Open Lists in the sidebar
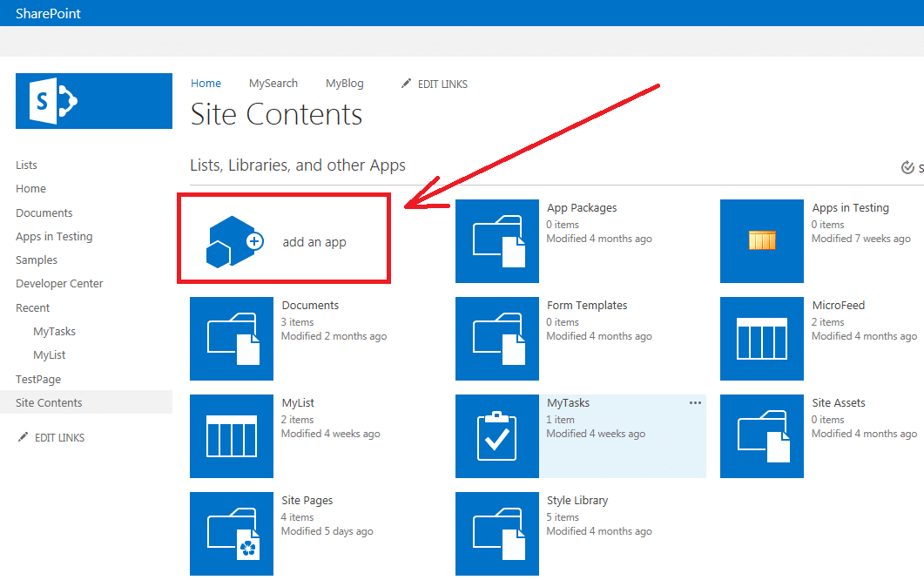 click(x=26, y=165)
